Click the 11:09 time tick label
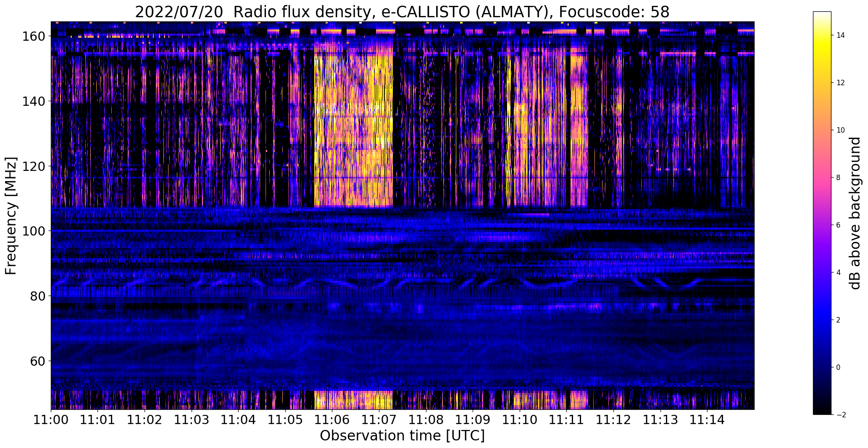 (x=473, y=419)
